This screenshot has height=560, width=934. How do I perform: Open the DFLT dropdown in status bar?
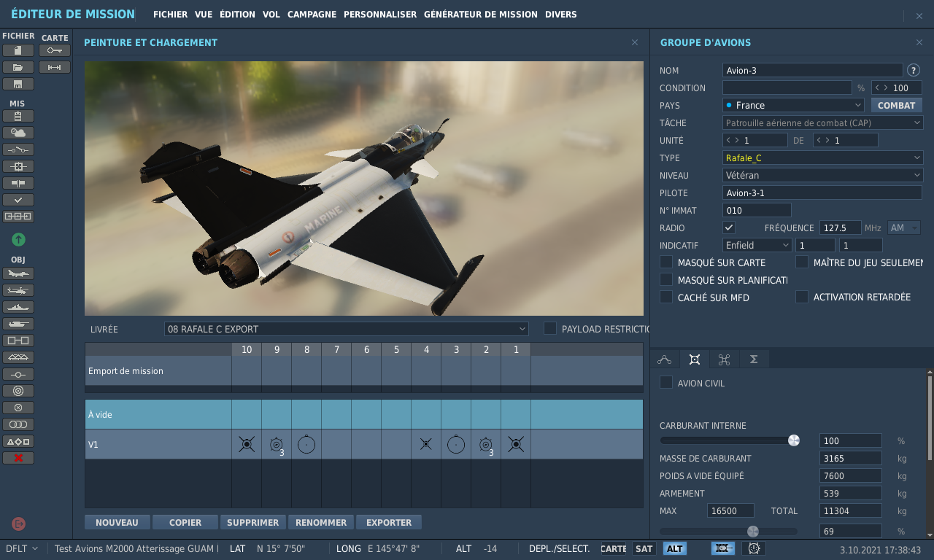(x=22, y=548)
